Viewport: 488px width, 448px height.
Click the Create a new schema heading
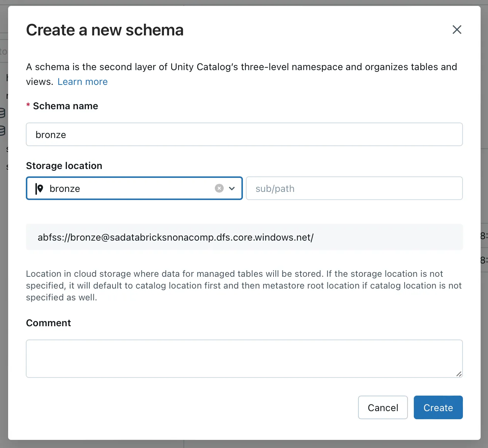click(x=105, y=30)
